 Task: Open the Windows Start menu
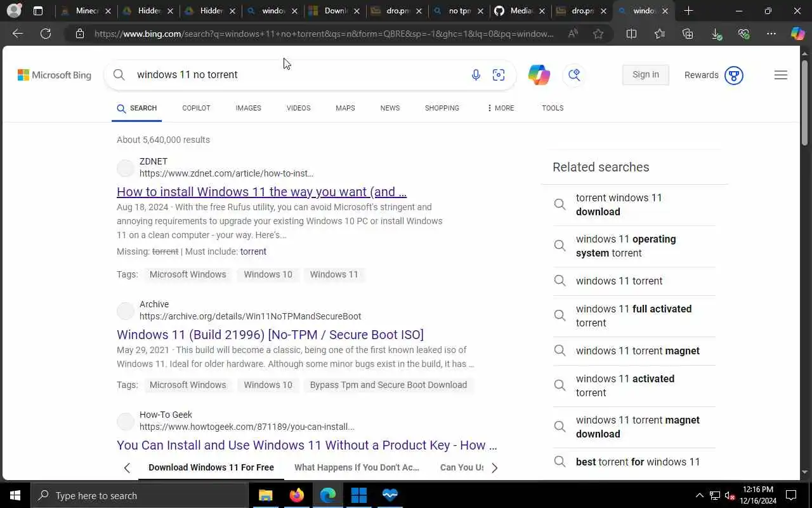coord(15,495)
